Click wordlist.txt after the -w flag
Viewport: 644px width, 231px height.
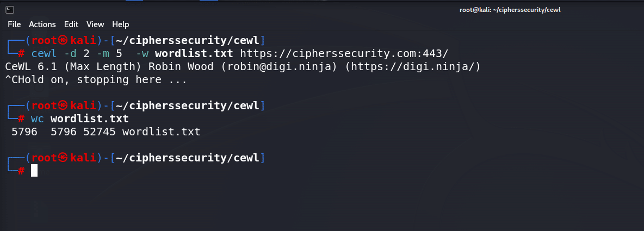pos(194,53)
